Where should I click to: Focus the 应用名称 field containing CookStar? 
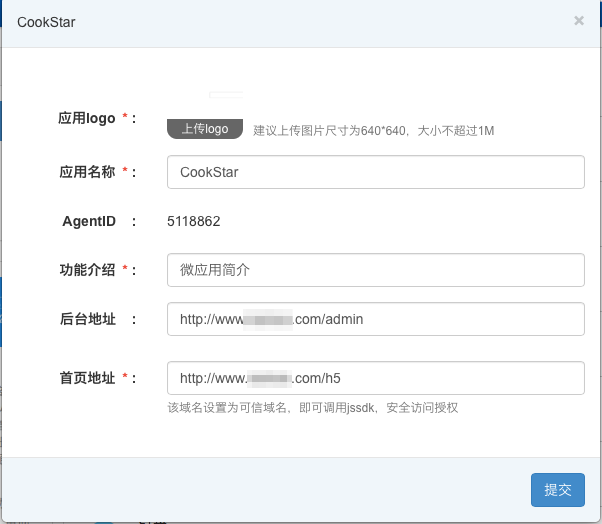376,172
